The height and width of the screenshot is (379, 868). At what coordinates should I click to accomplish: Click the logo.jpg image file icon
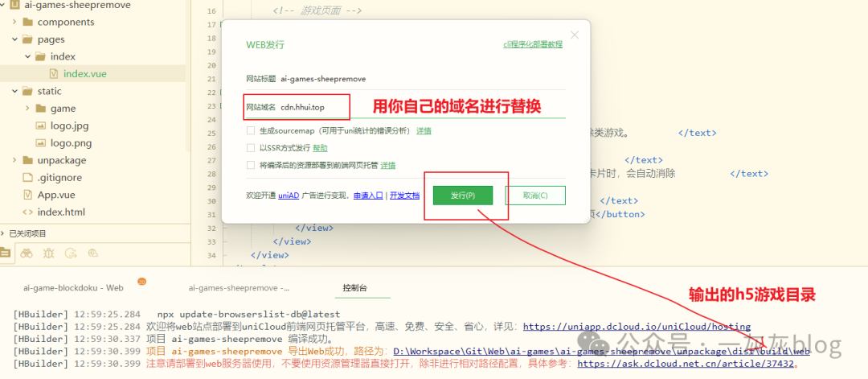click(x=40, y=126)
